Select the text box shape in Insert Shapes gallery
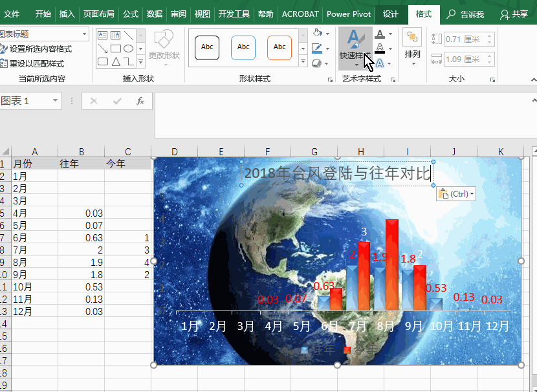Image resolution: width=537 pixels, height=392 pixels. 102,36
